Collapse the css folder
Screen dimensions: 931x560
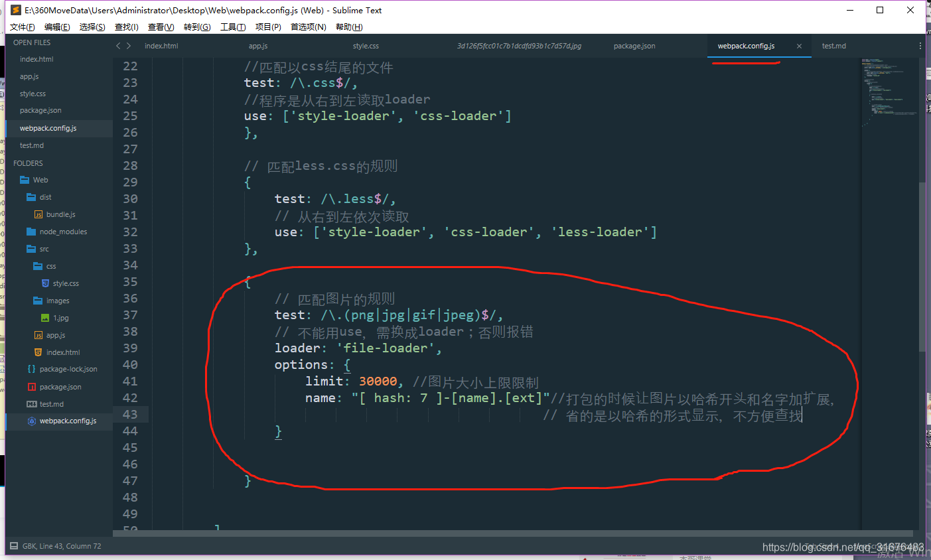[38, 266]
